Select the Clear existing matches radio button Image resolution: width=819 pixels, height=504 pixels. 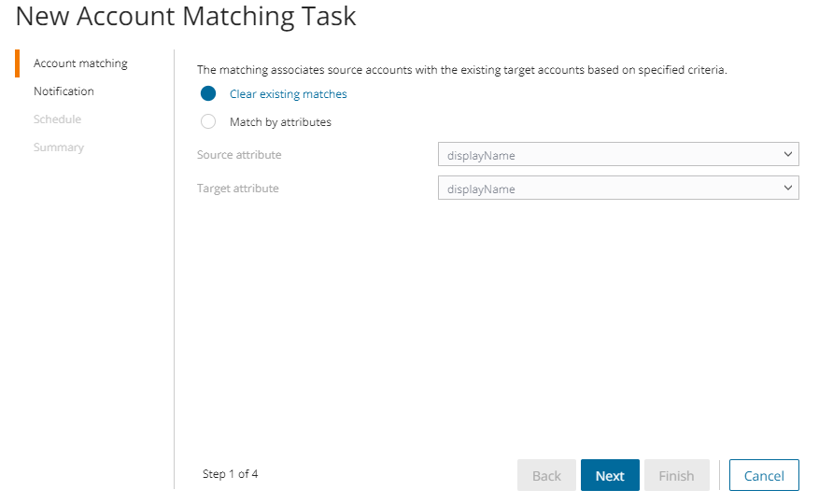(208, 93)
